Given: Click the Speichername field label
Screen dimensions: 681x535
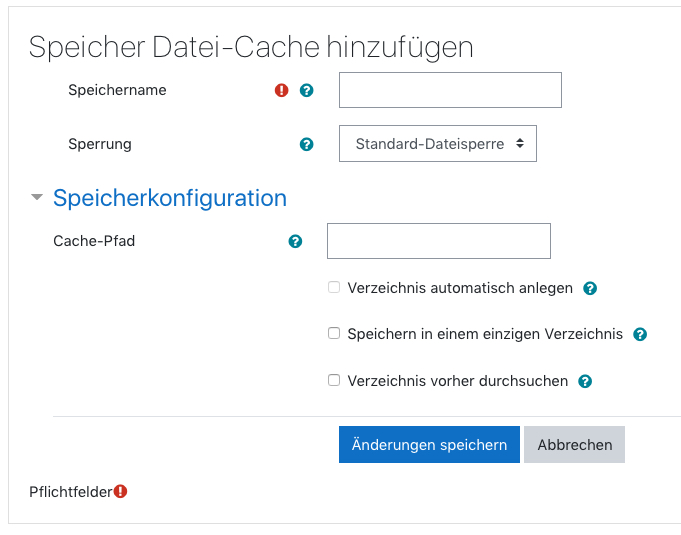Looking at the screenshot, I should tap(117, 90).
